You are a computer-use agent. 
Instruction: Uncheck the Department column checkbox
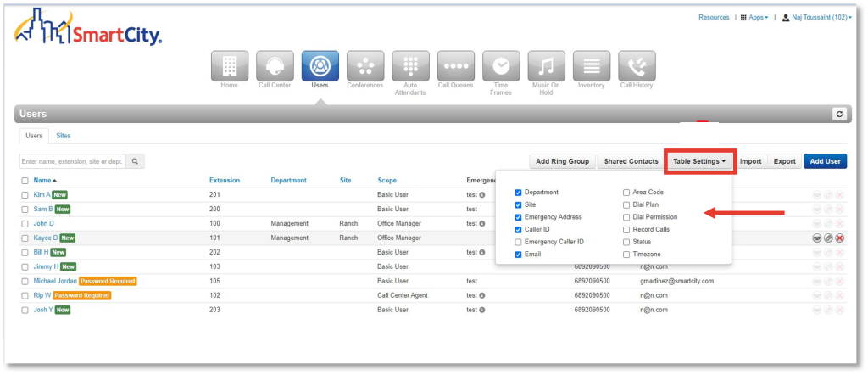tap(519, 193)
